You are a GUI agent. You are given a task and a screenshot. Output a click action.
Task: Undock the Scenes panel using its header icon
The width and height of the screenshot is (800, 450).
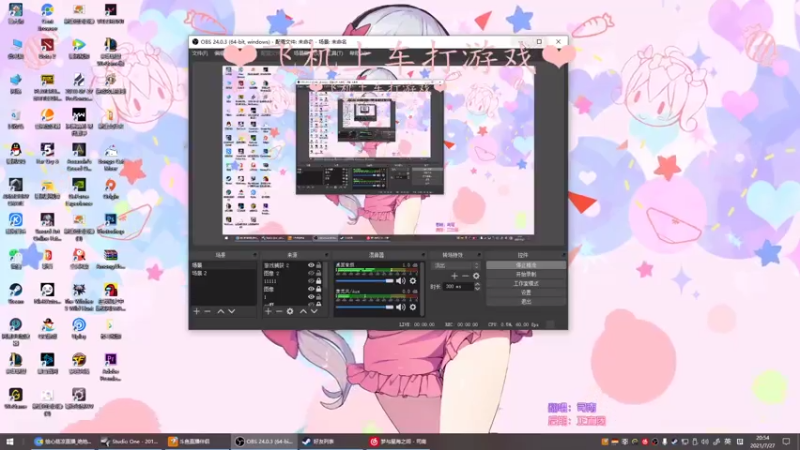pyautogui.click(x=254, y=255)
